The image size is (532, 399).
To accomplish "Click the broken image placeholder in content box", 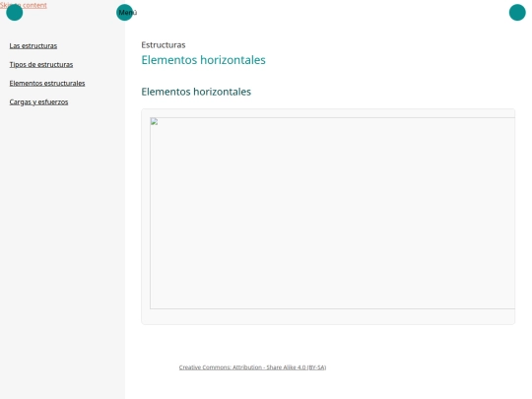I will tap(333, 213).
